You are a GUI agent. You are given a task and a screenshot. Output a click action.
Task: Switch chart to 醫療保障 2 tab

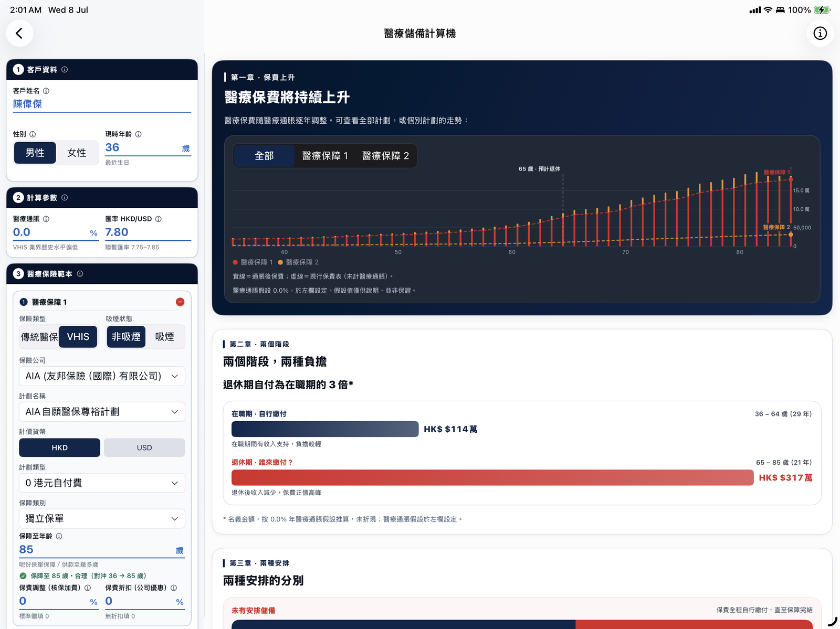point(385,156)
